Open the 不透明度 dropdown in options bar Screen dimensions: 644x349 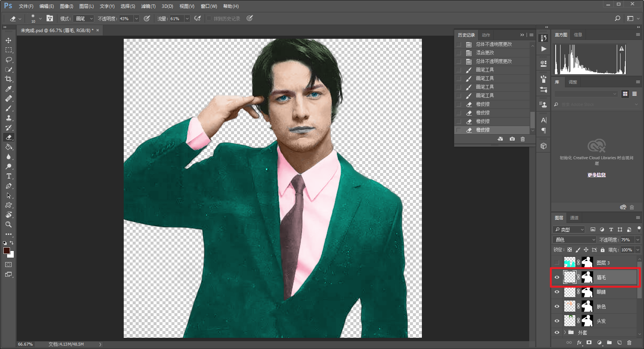click(136, 19)
